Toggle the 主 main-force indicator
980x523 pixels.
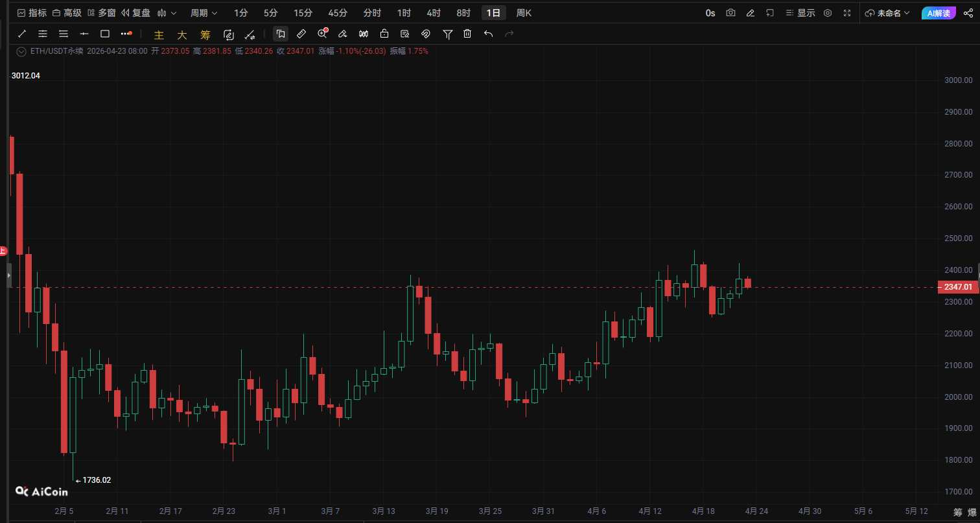click(x=159, y=34)
